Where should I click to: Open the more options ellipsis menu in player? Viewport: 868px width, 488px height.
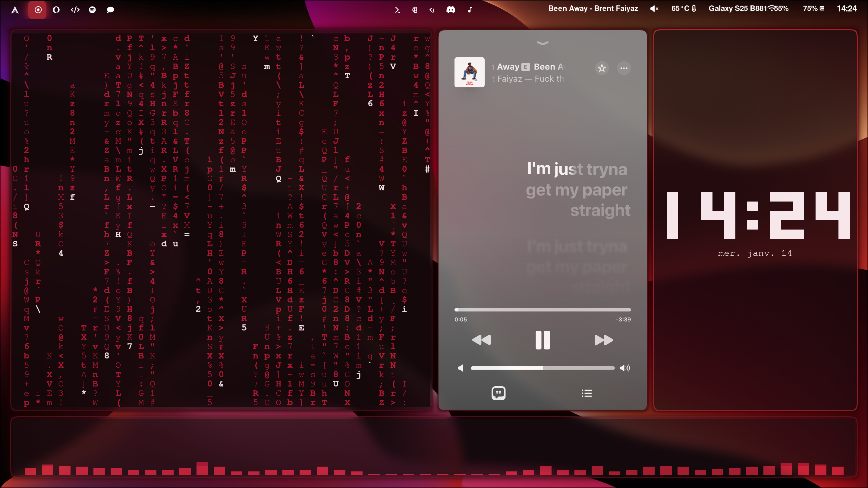click(624, 68)
